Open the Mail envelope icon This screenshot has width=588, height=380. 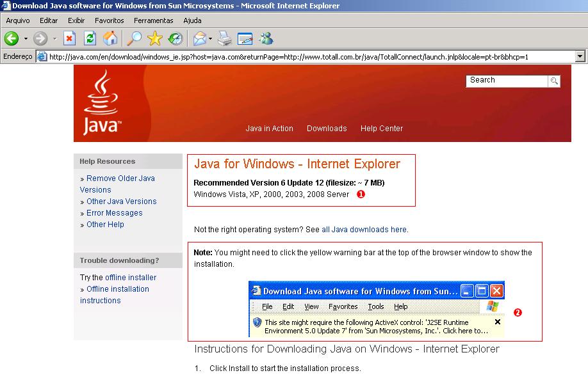coord(201,38)
